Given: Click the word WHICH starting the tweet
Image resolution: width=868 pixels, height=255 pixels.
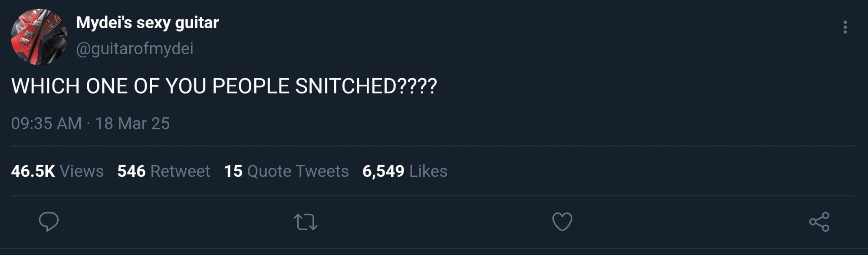Looking at the screenshot, I should 45,86.
